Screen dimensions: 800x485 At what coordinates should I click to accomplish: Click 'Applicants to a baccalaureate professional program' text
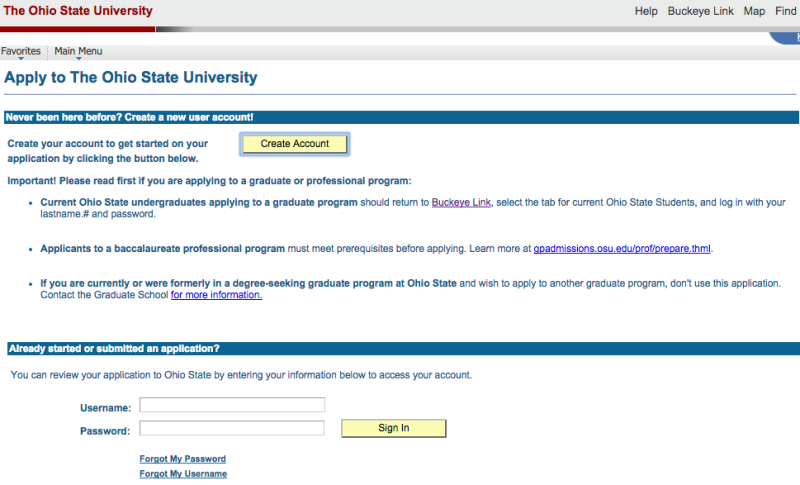(x=163, y=248)
